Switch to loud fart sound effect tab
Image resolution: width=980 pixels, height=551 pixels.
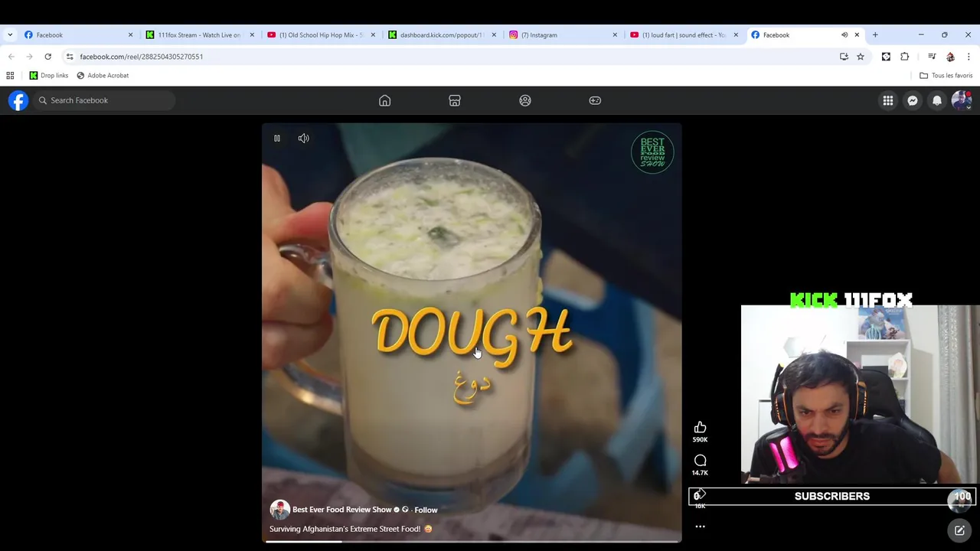683,34
